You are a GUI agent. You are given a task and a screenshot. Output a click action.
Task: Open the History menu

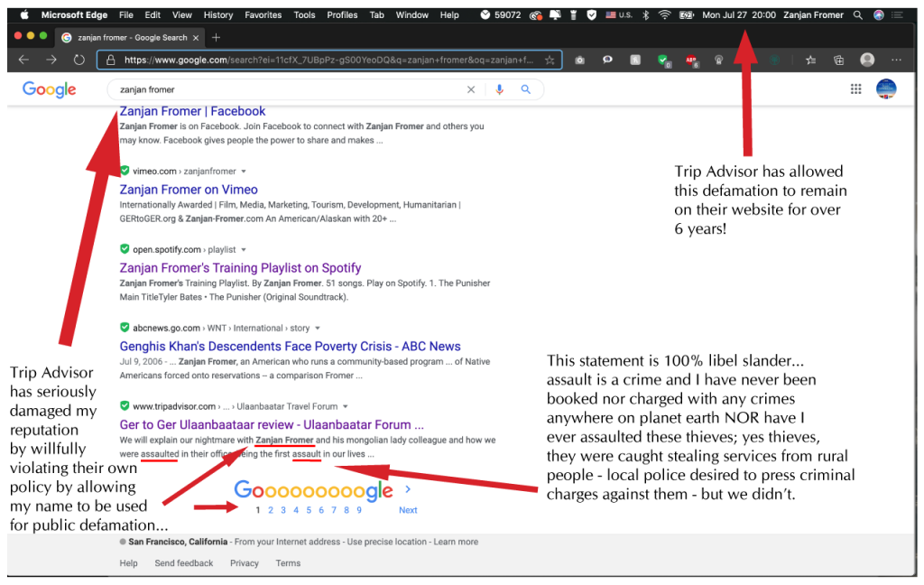[x=218, y=14]
